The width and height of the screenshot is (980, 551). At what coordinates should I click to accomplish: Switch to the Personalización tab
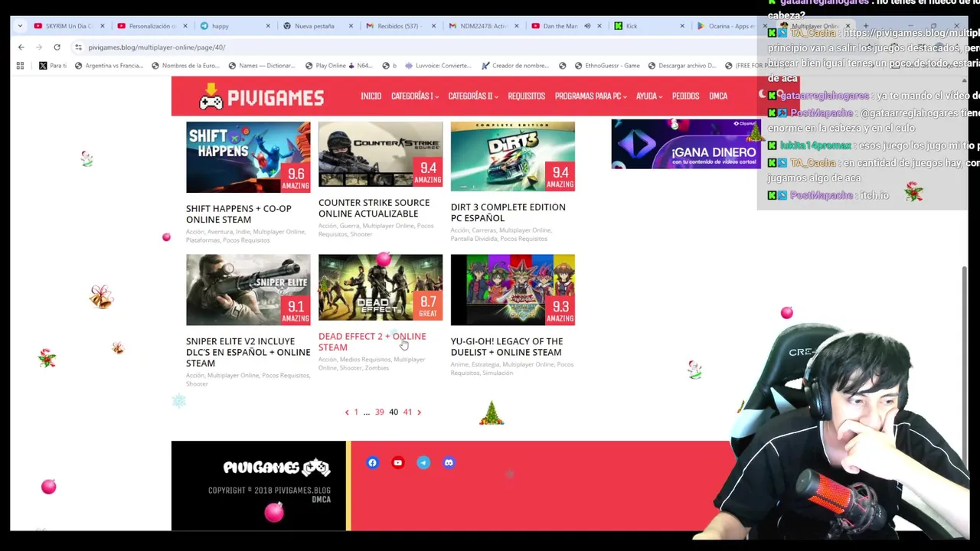[x=152, y=26]
